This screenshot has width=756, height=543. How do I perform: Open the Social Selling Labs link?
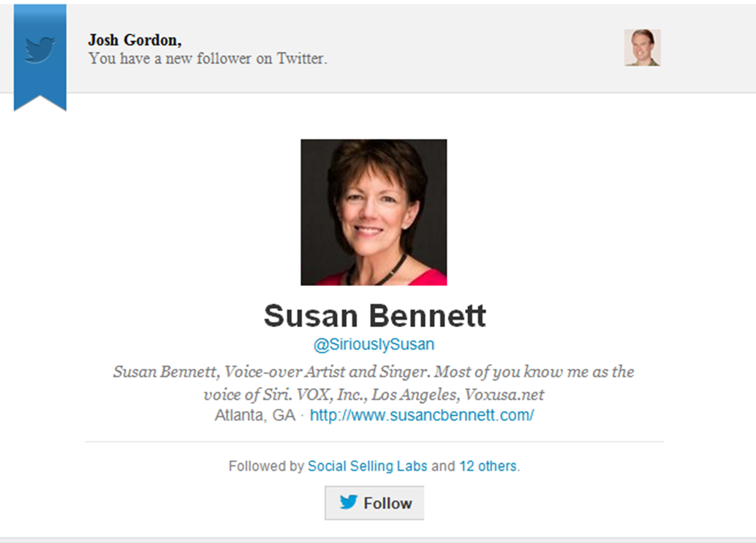[x=367, y=466]
